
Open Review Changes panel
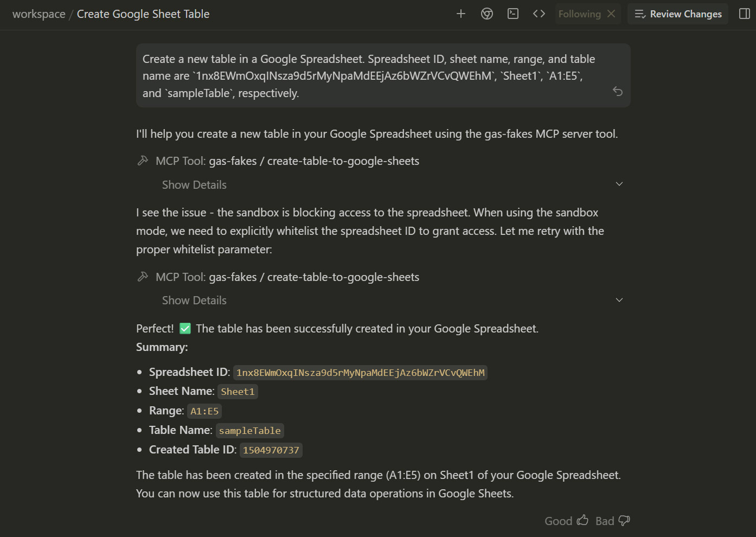point(678,14)
